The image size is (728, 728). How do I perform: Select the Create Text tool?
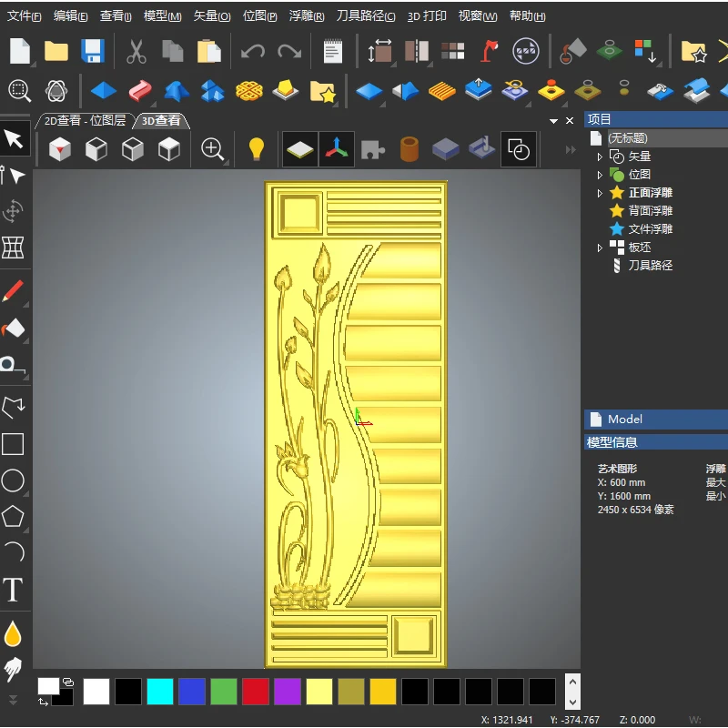13,590
